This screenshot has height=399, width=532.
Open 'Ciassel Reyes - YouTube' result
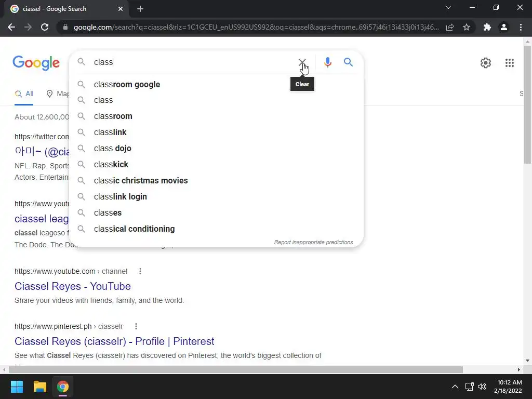(x=73, y=286)
